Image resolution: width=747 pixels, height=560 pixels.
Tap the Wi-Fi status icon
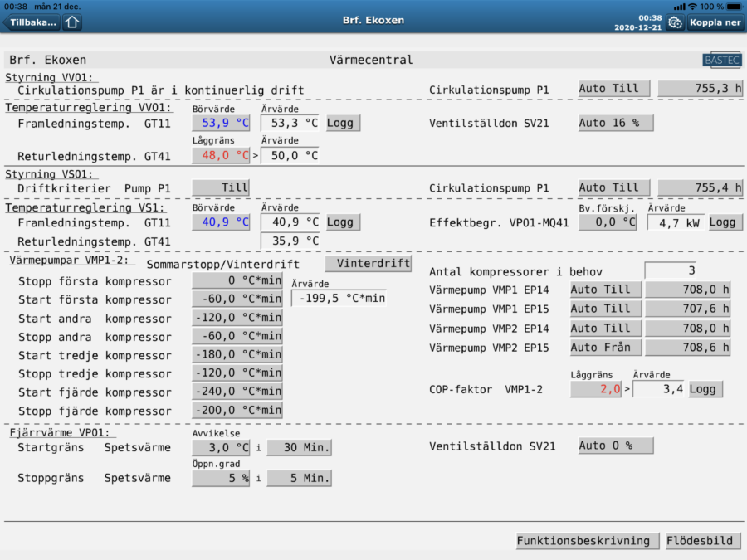(692, 6)
